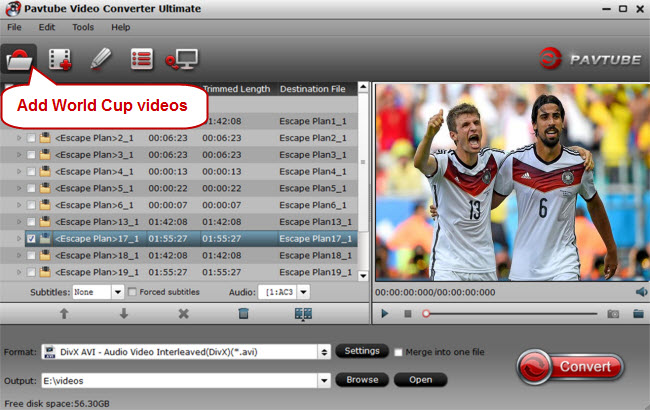Click film icon of Escape Plan>17_1 row
The image size is (650, 410).
pos(45,238)
